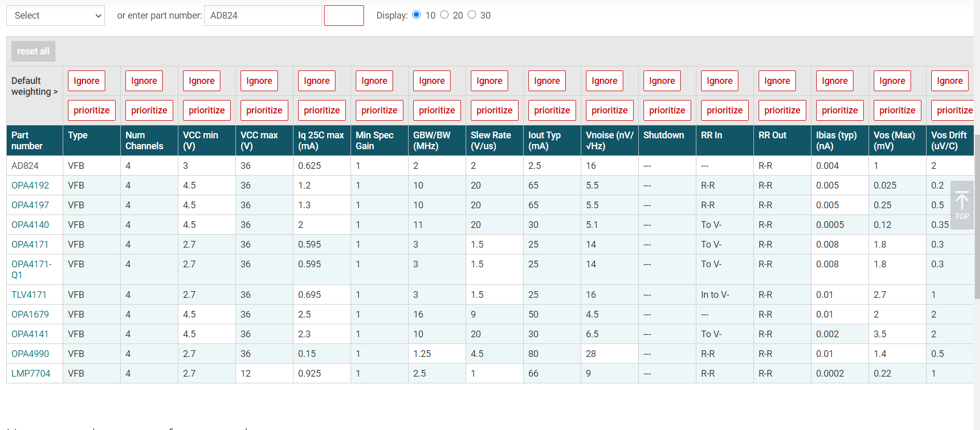Select the 30 results display radio button
Screen dimensions: 980x430
coord(472,15)
